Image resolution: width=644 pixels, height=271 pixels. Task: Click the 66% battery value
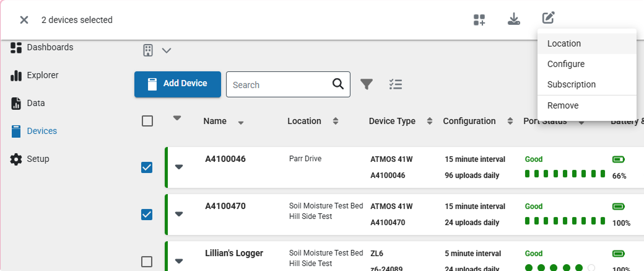click(619, 176)
